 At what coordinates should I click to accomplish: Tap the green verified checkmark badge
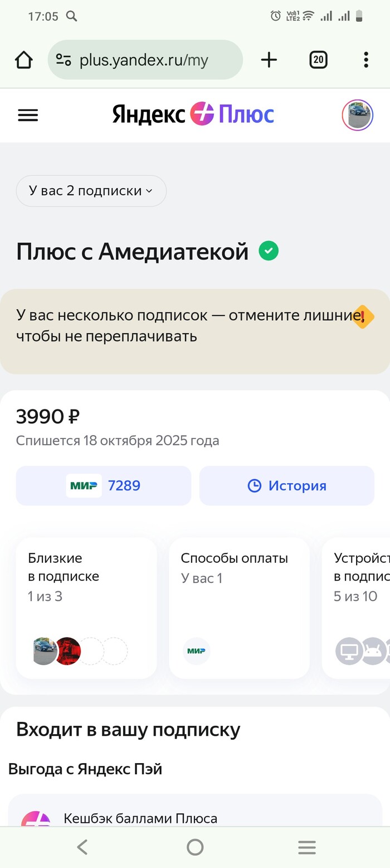point(269,251)
